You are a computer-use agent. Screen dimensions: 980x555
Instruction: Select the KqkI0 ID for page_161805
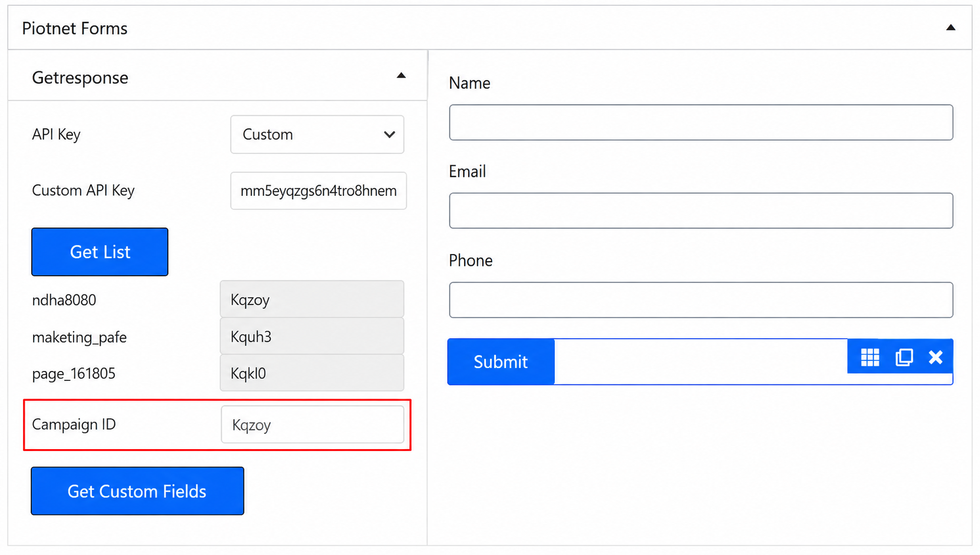tap(312, 373)
